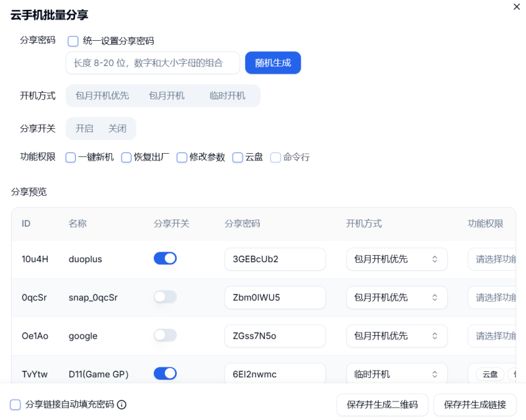Select 包月开机优先 boot mode option
The image size is (526, 420).
coord(103,96)
